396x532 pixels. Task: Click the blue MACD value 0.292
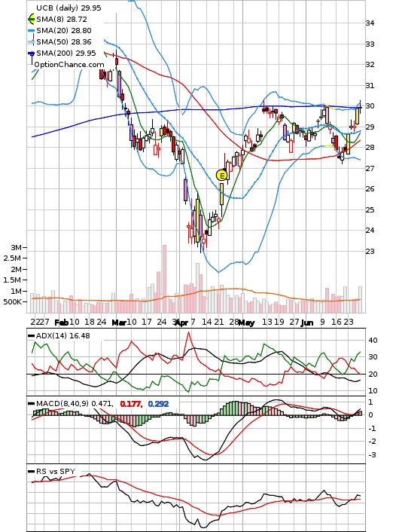[158, 404]
